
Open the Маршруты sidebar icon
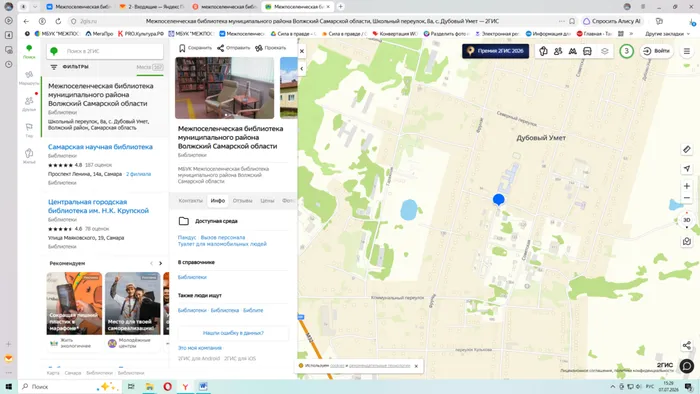pos(29,78)
